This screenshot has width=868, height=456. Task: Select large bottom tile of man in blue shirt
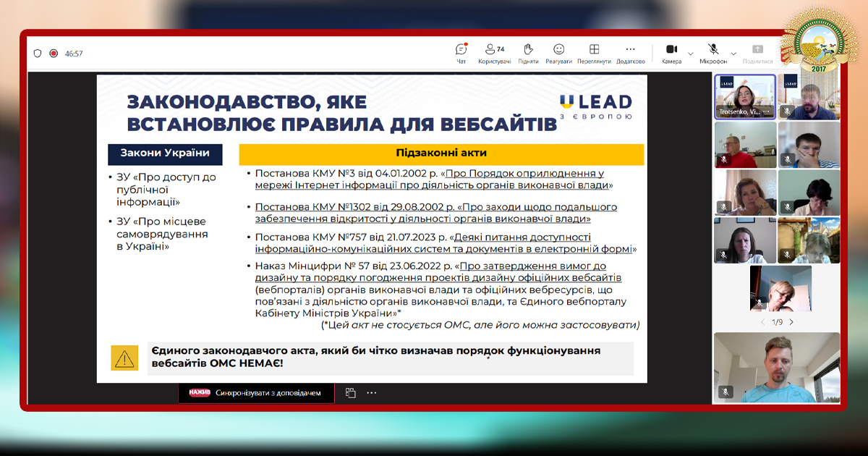pyautogui.click(x=777, y=367)
